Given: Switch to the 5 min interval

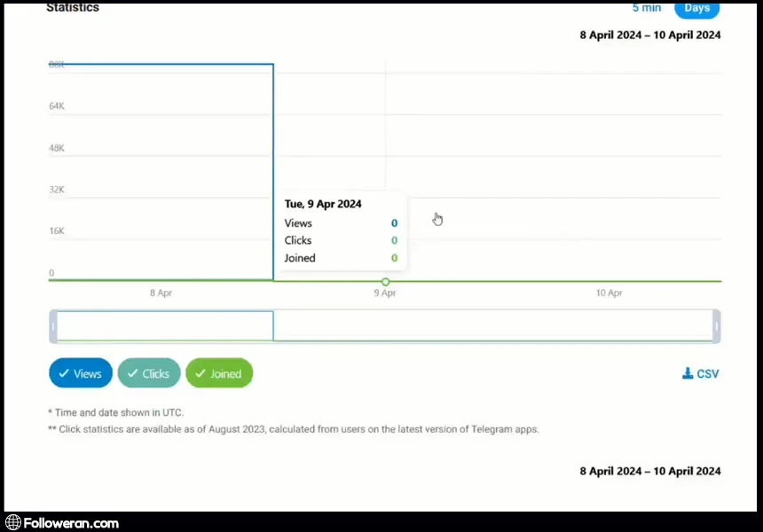Looking at the screenshot, I should coord(646,8).
